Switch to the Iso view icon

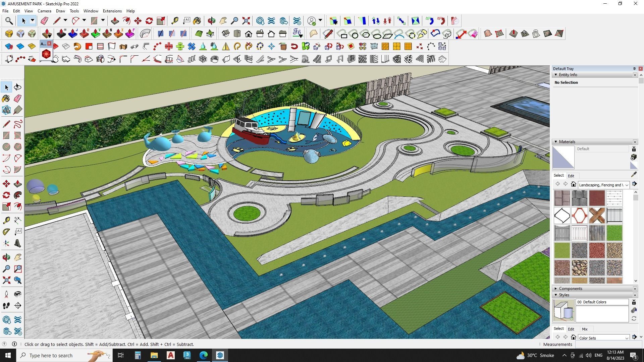[225, 34]
